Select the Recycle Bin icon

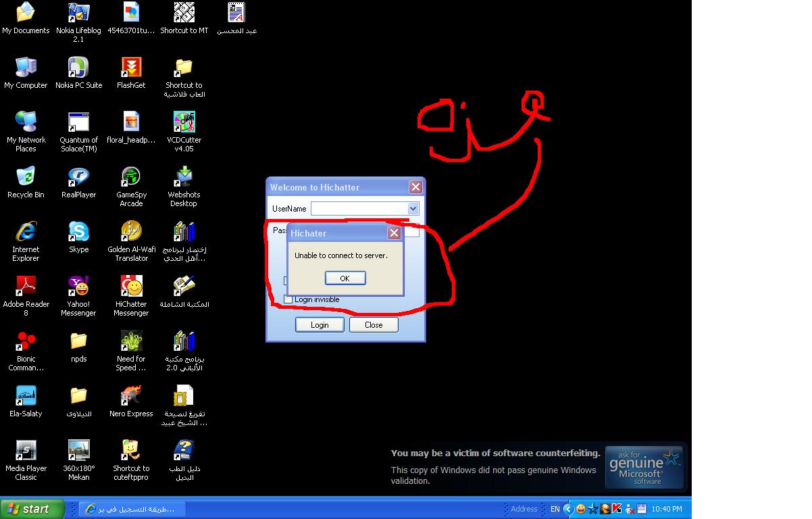pos(26,178)
